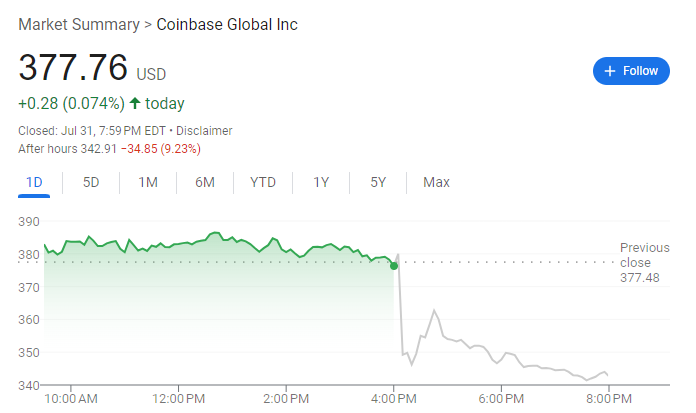Select the 1D time range tab

point(34,182)
